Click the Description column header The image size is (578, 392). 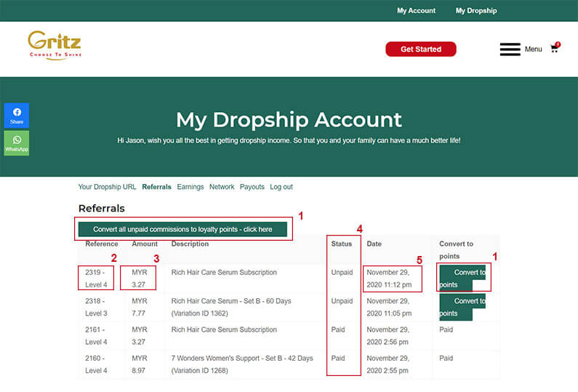tap(190, 244)
